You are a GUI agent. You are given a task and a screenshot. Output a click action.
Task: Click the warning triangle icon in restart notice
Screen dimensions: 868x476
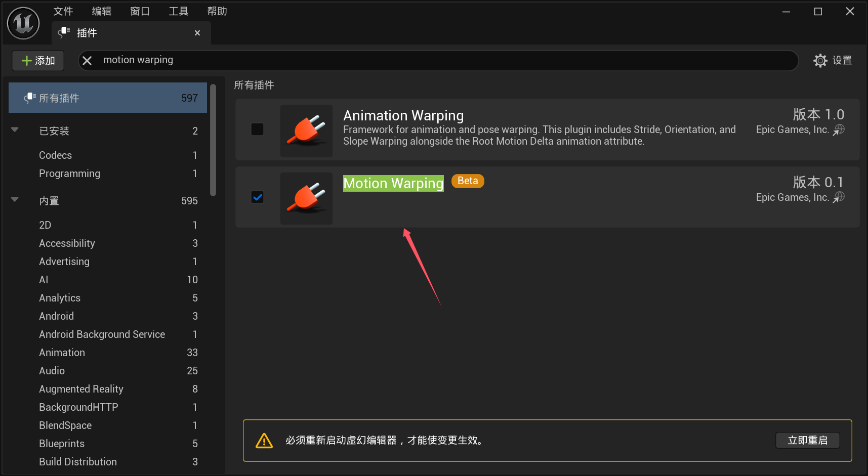[264, 441]
